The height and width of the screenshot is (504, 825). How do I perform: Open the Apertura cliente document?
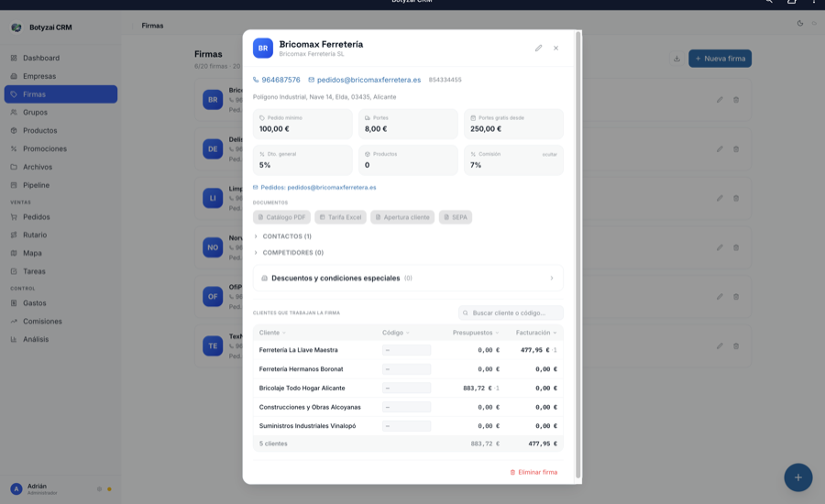(x=402, y=217)
